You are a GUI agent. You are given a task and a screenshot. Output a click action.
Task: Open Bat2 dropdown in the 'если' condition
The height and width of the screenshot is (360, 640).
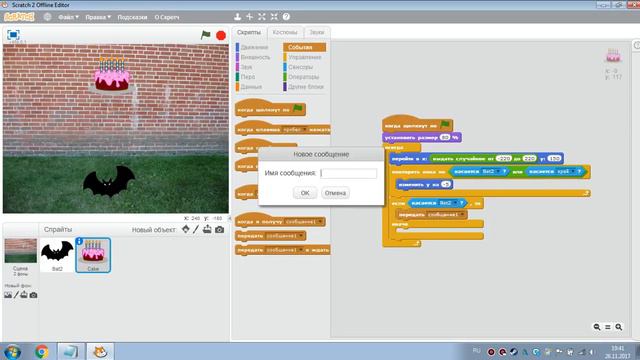pos(455,203)
